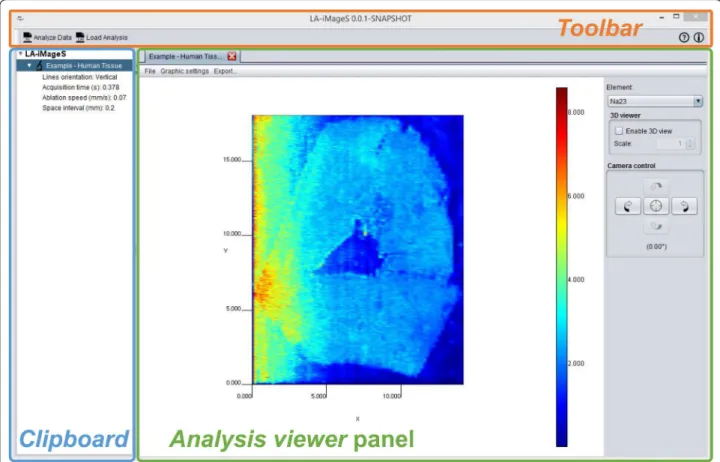Viewport: 720px width, 462px height.
Task: Click the color scale bar
Action: [562, 267]
